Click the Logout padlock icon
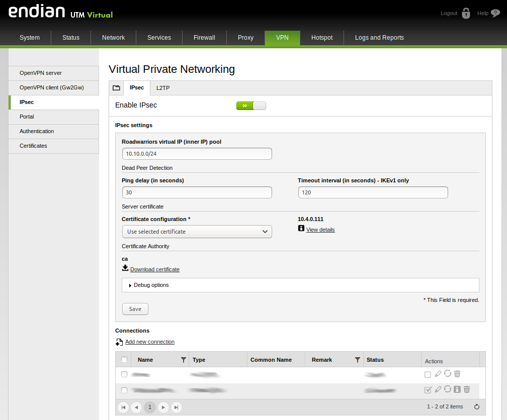Image resolution: width=507 pixels, height=420 pixels. click(x=466, y=13)
